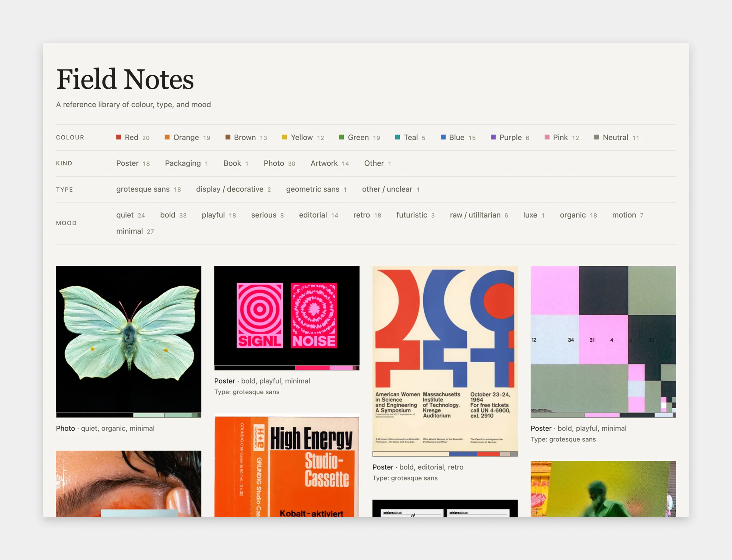Select the Other kind filter
This screenshot has height=560, width=732.
click(x=377, y=163)
